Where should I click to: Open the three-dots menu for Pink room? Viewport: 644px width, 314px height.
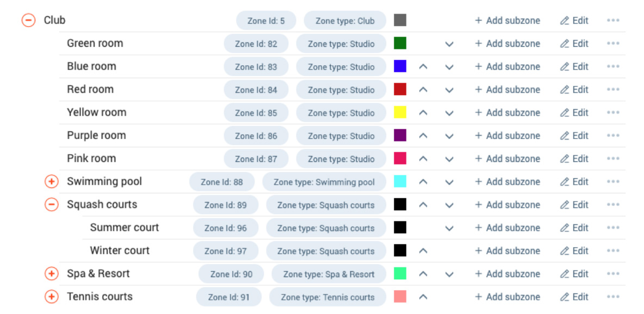tap(613, 159)
